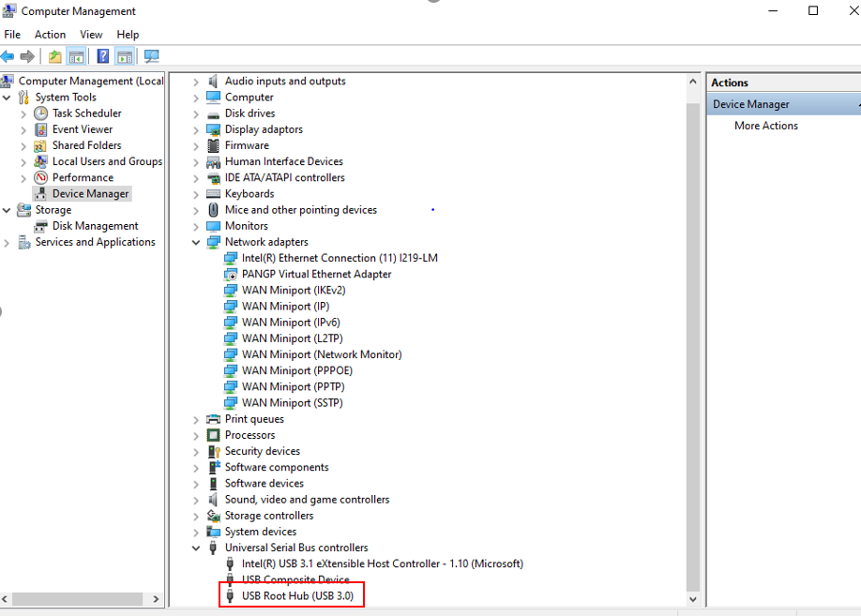Click the Mice and other pointing devices icon
The height and width of the screenshot is (616, 861).
click(213, 210)
